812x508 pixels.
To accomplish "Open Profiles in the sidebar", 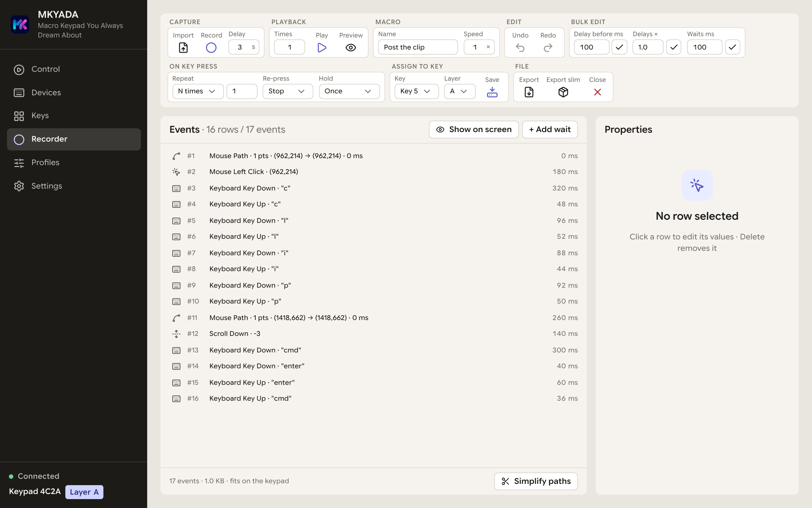I will click(74, 163).
